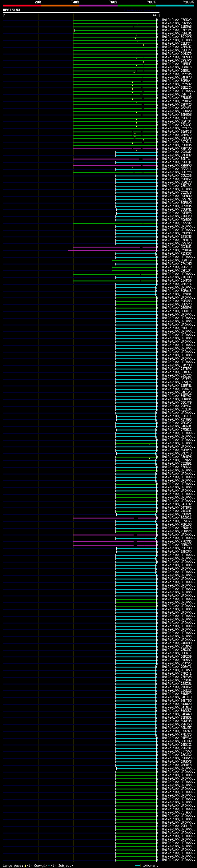Select hit UniRef100_B9I4Y6
197x868 pixels.
pos(177,37)
